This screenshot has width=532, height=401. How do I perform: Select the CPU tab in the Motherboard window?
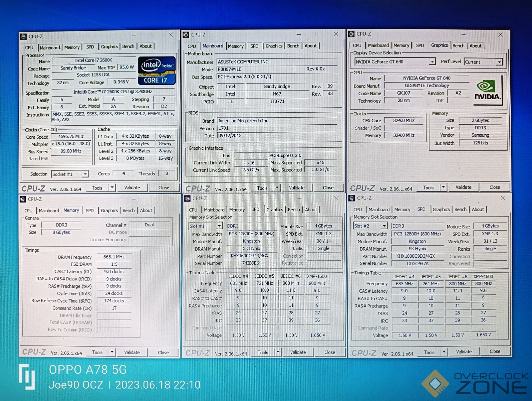[192, 46]
